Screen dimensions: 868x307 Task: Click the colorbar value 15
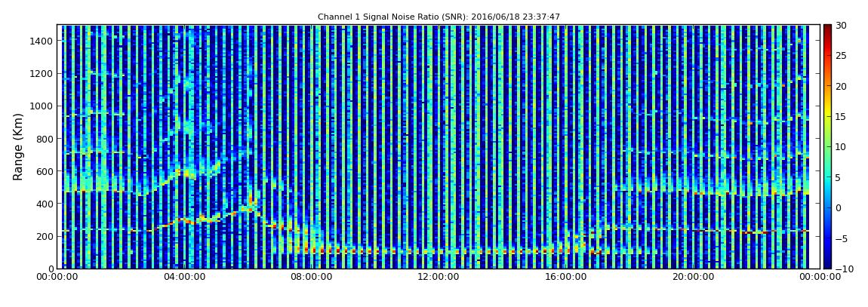coord(841,117)
